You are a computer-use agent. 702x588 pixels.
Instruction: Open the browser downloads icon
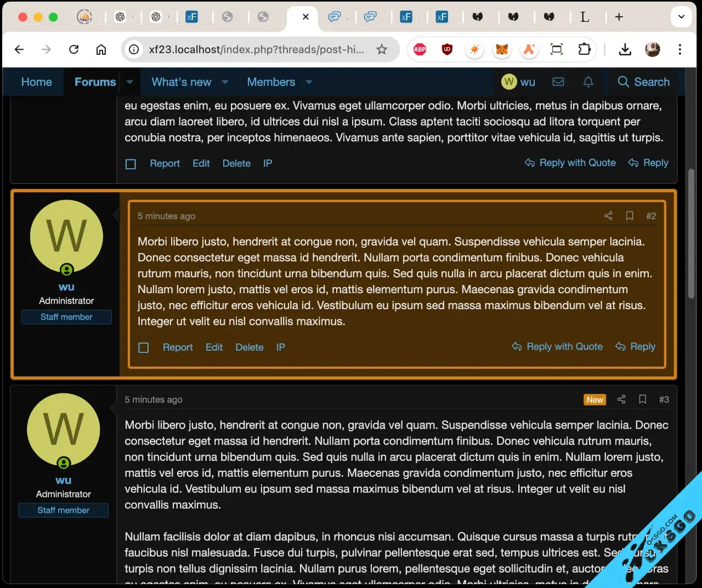[625, 50]
